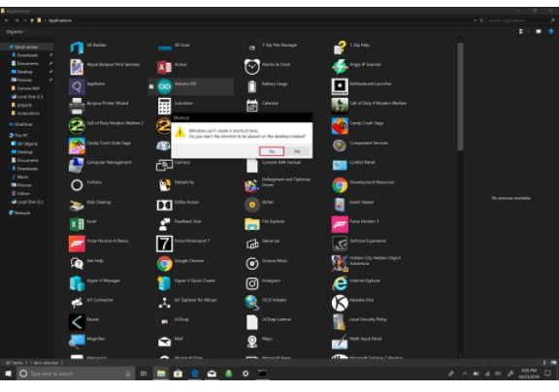Viewport: 559px width, 392px height.
Task: Select the Bonjour Printer Wizard icon
Action: tap(77, 106)
